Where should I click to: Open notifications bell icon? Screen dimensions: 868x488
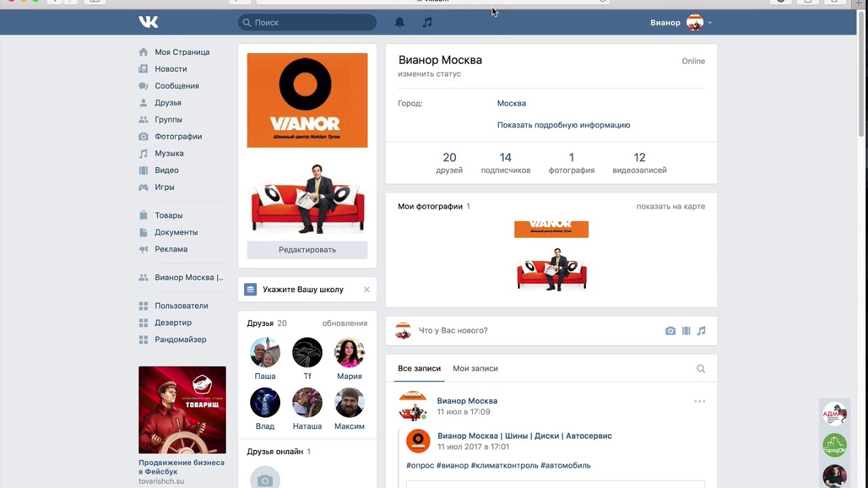pyautogui.click(x=399, y=22)
